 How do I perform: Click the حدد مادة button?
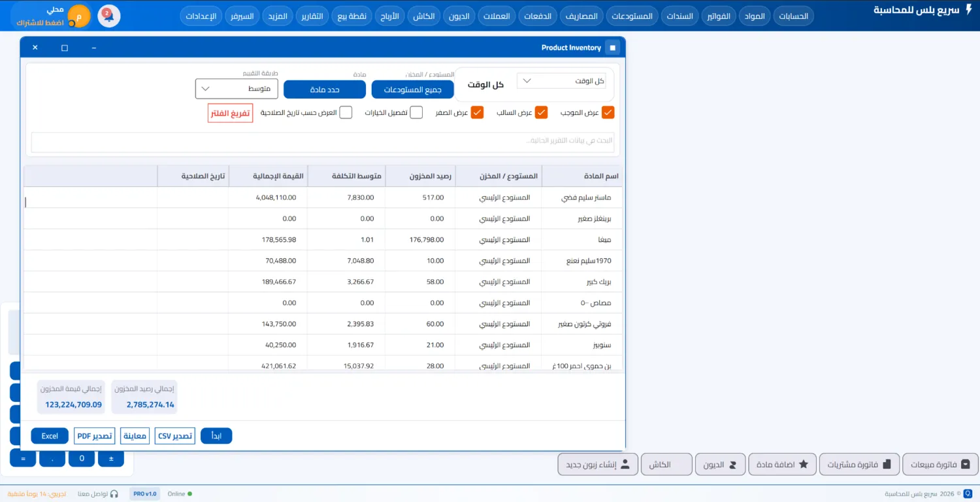click(325, 90)
